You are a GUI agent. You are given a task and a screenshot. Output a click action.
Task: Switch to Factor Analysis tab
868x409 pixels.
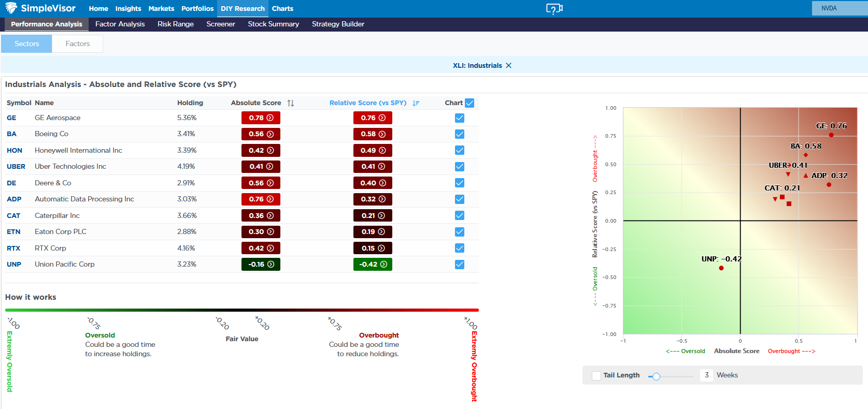(120, 24)
